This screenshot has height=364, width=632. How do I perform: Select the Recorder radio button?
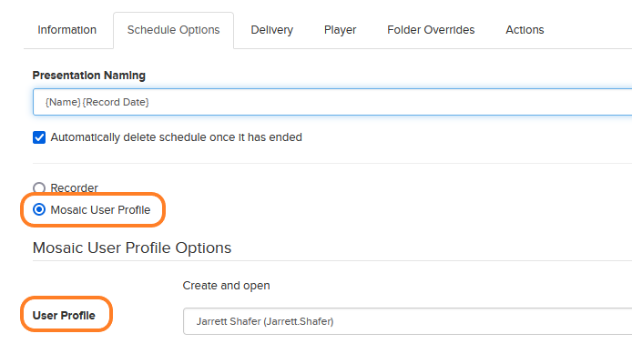tap(39, 187)
